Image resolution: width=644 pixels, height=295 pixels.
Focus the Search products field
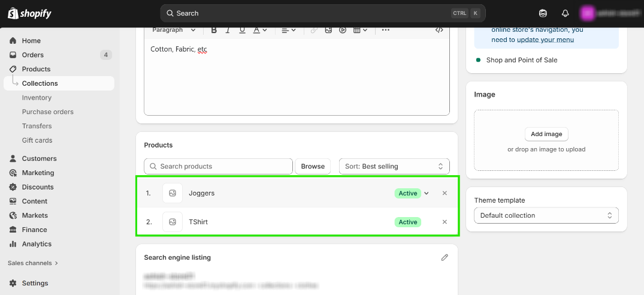coord(218,166)
